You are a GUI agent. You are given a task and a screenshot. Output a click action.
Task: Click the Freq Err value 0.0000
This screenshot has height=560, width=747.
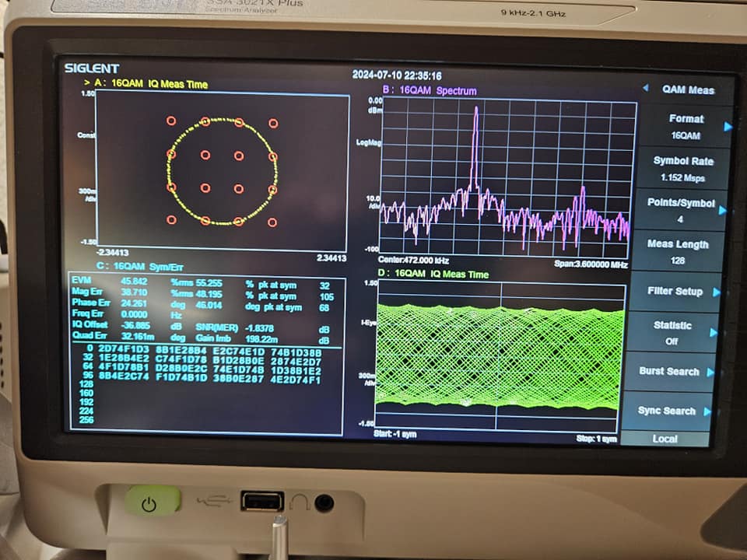click(x=133, y=314)
